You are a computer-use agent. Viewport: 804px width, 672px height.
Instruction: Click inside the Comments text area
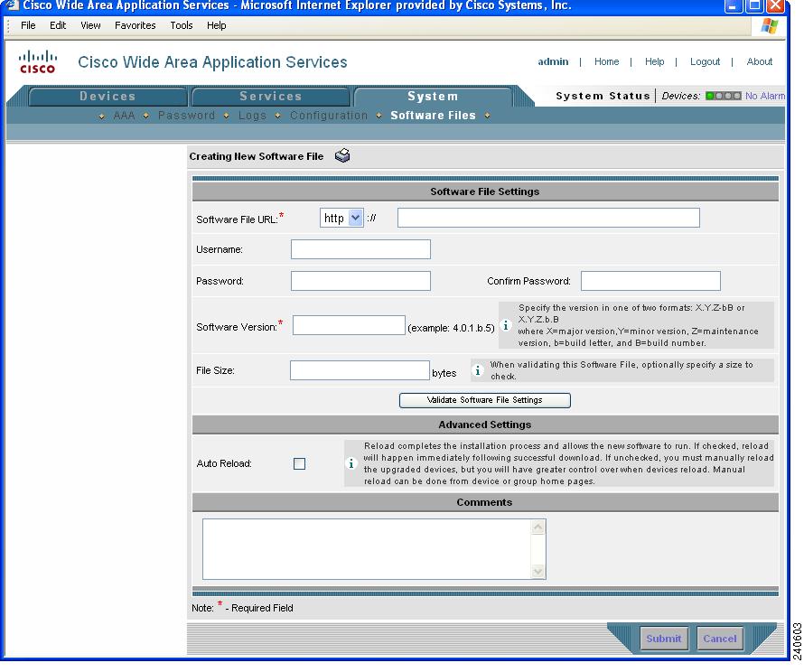coord(368,549)
